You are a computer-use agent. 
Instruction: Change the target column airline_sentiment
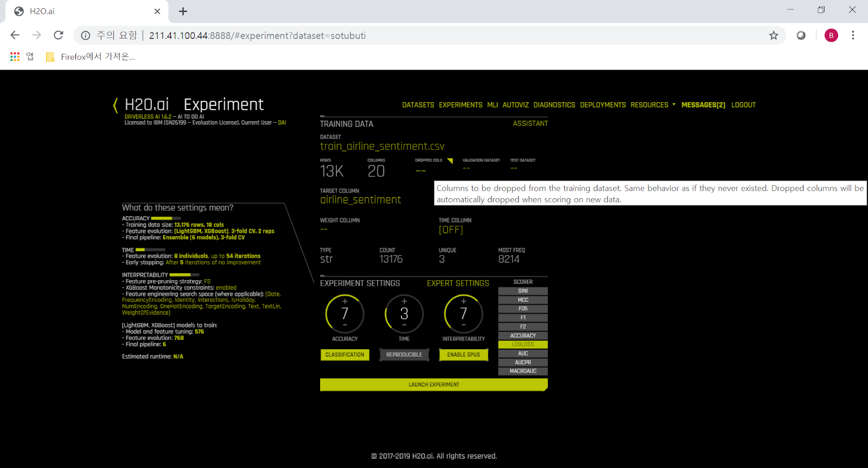[x=360, y=200]
